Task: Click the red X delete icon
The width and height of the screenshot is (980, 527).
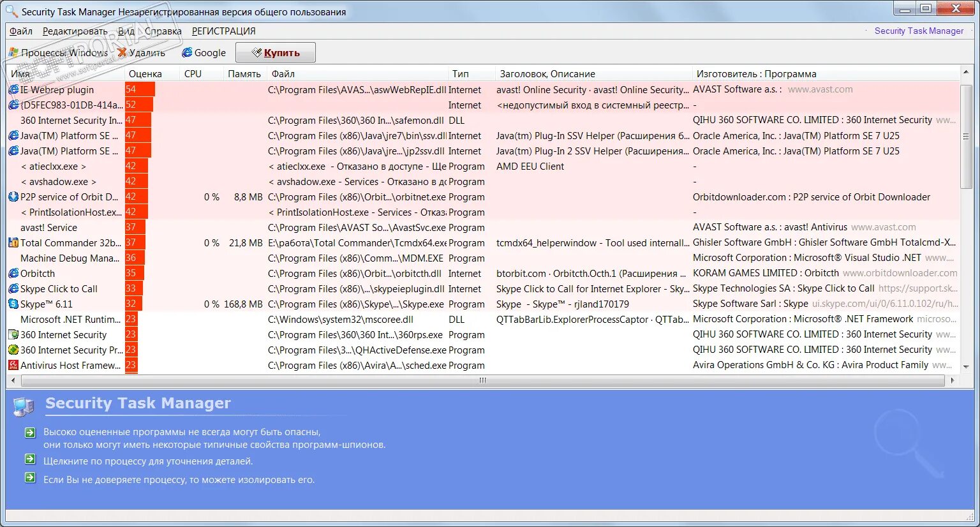Action: pos(122,53)
